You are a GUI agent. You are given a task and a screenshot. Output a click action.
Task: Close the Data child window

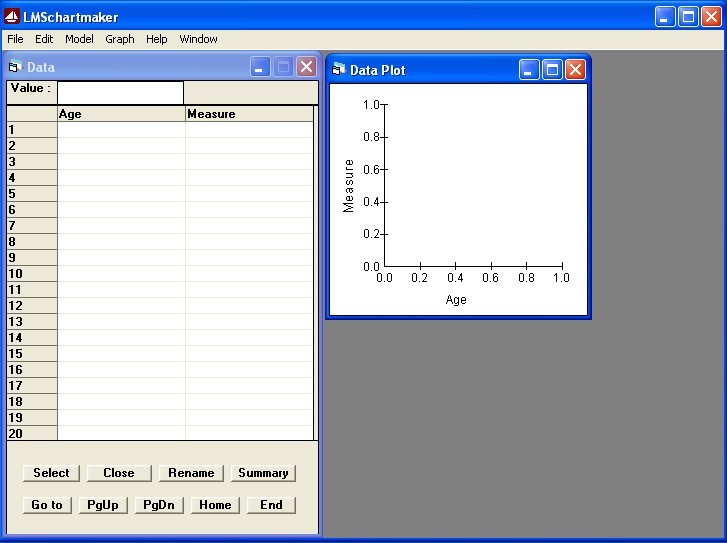click(x=306, y=67)
